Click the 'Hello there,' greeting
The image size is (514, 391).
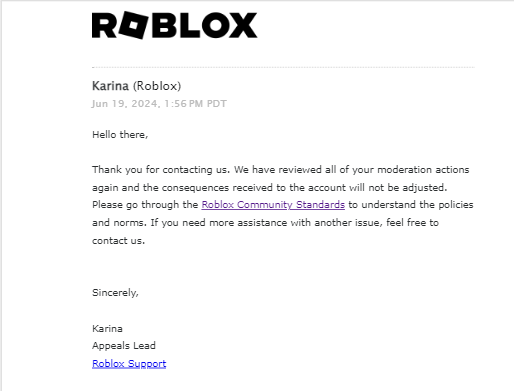120,135
